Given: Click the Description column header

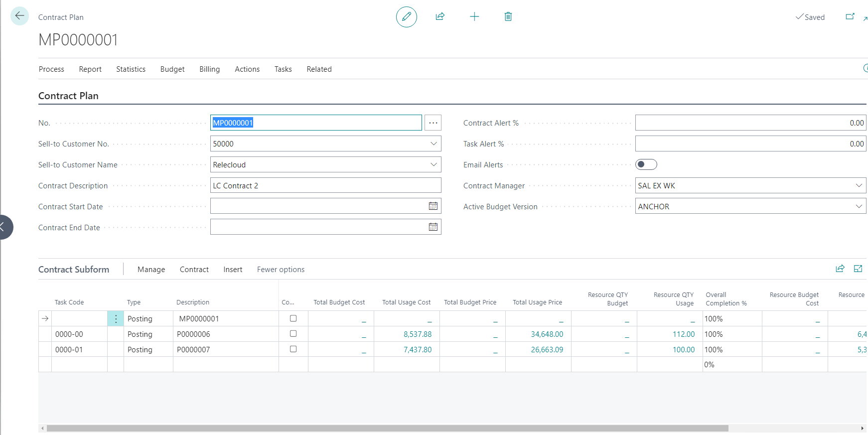Looking at the screenshot, I should click(193, 302).
